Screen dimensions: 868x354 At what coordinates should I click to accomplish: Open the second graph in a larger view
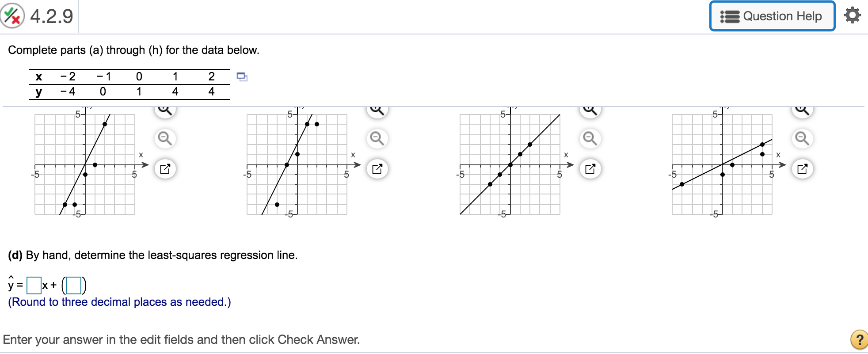click(x=378, y=168)
